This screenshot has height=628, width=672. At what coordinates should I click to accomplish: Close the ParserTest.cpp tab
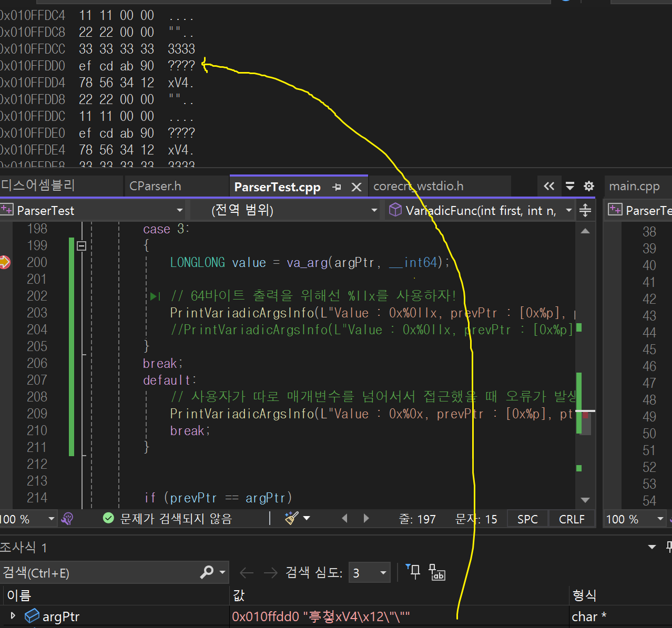[357, 187]
